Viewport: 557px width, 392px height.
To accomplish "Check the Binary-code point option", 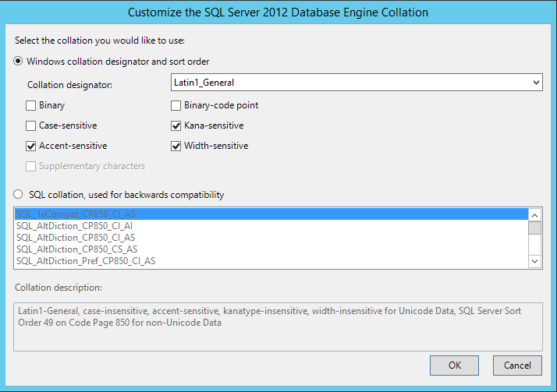I will coord(176,105).
